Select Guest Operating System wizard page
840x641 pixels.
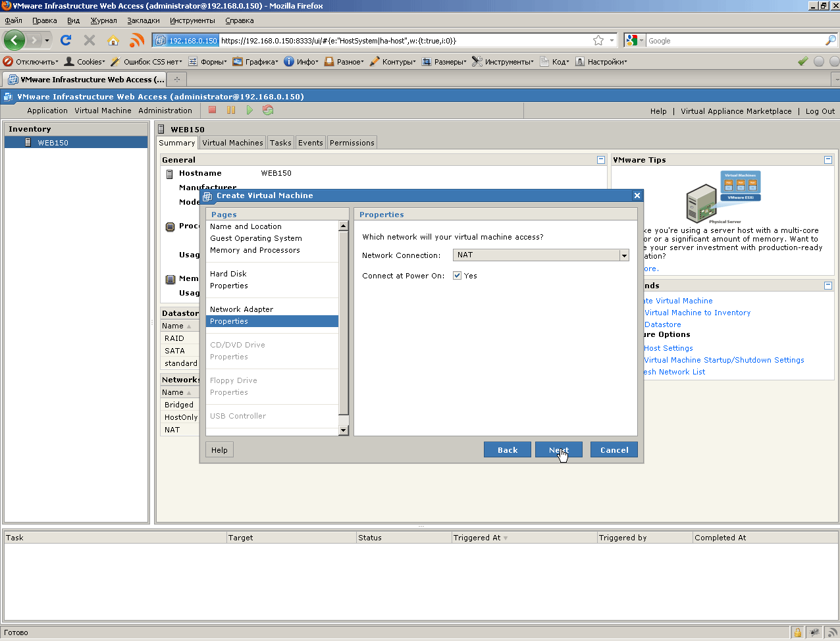256,238
